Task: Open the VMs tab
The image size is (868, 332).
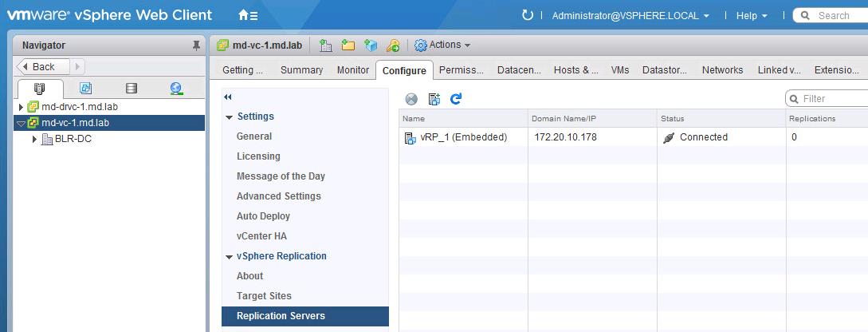Action: (x=620, y=70)
